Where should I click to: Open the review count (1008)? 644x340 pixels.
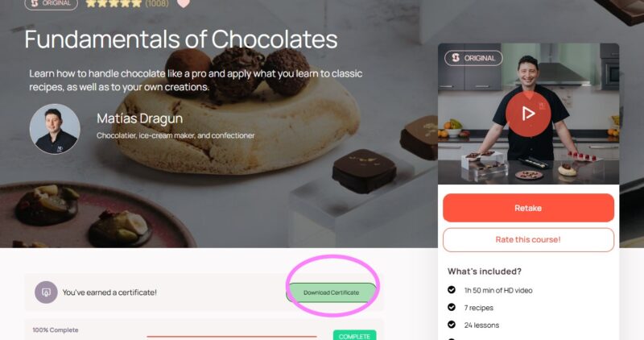[157, 3]
